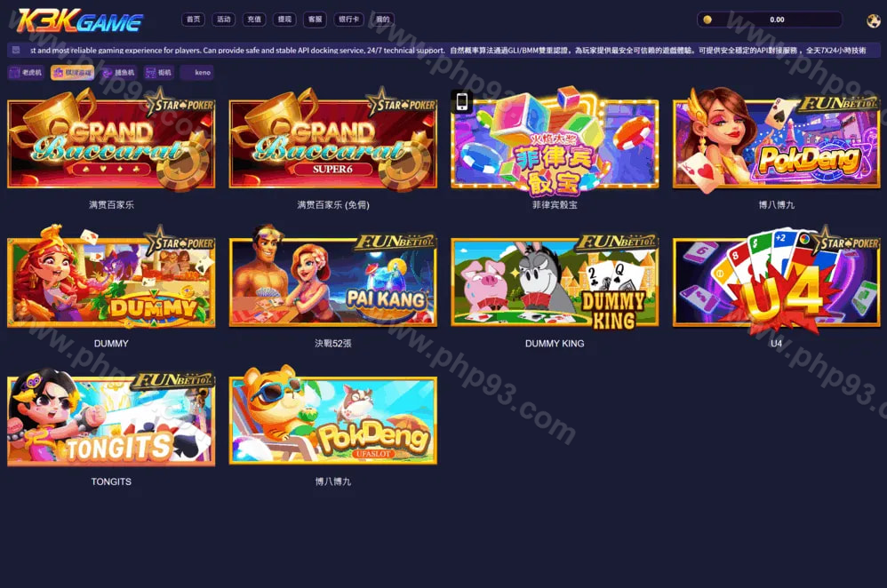Select the 老虎机 slots category
Image resolution: width=887 pixels, height=588 pixels.
click(x=27, y=73)
